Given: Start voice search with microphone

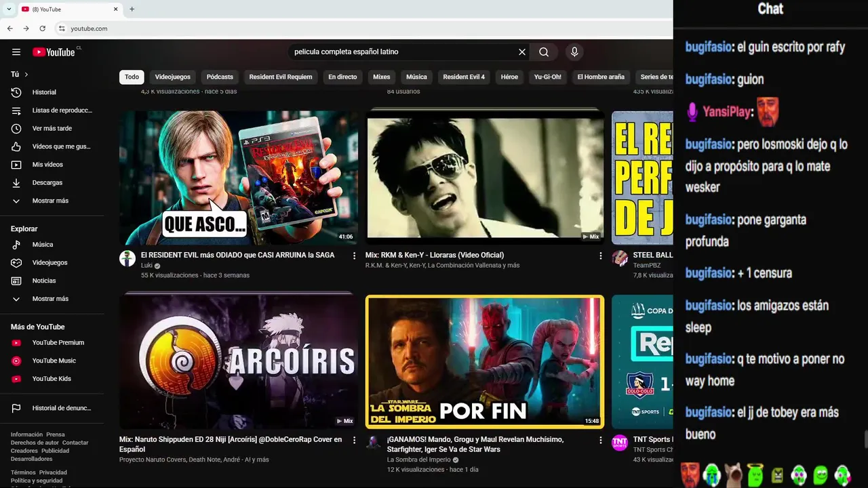Looking at the screenshot, I should tap(574, 52).
